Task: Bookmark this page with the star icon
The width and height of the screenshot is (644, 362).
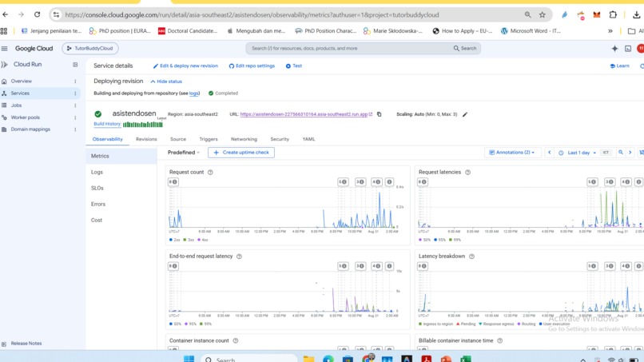Action: point(543,15)
